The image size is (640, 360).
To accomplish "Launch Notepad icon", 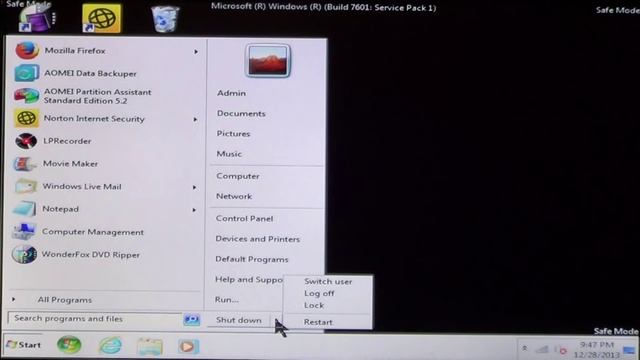I will click(x=24, y=209).
